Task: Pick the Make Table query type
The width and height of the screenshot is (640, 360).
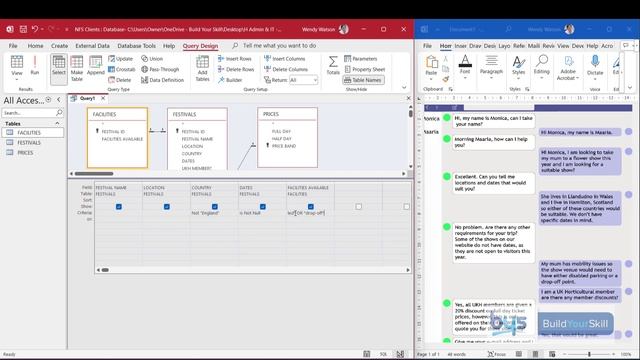Action: (x=77, y=68)
